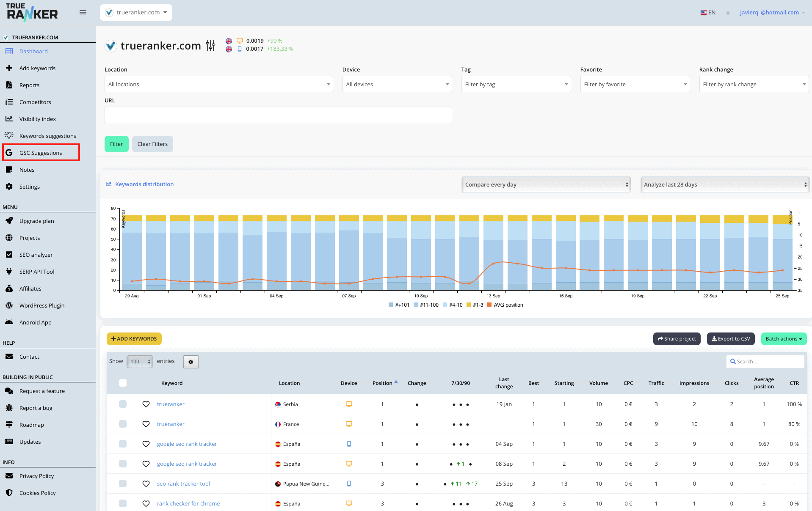Click the chat bubbles icon for Request a feature

tap(9, 391)
